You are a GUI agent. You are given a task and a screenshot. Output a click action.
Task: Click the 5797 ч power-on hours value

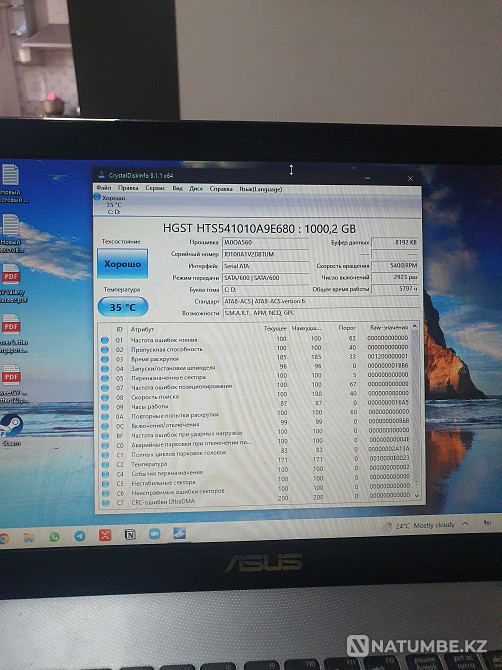[x=395, y=288]
